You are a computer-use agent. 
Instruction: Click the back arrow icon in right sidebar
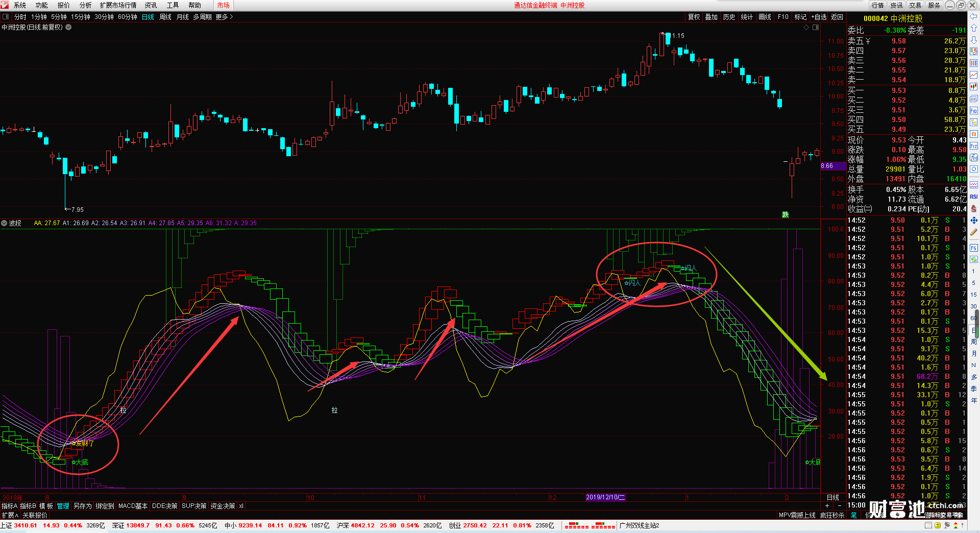point(974,17)
